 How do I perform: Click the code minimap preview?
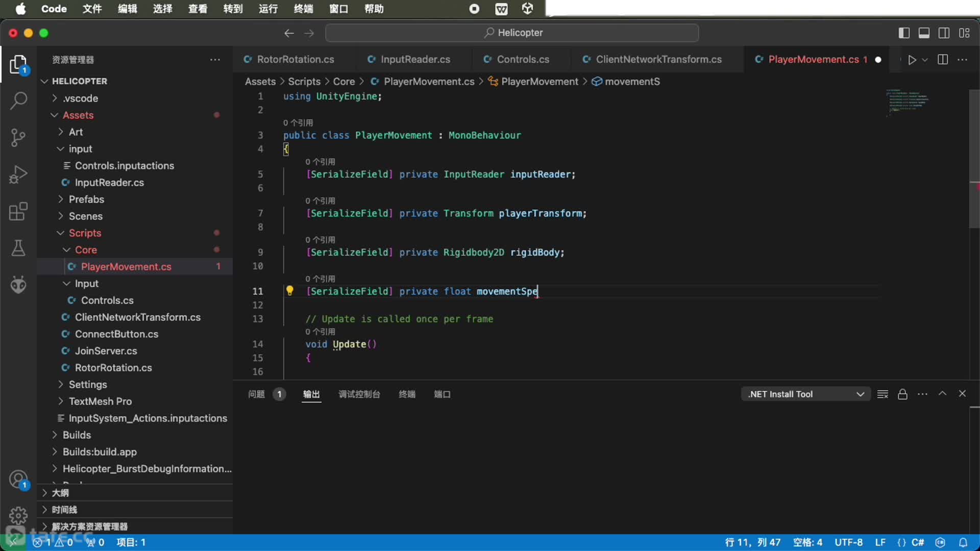coord(908,102)
